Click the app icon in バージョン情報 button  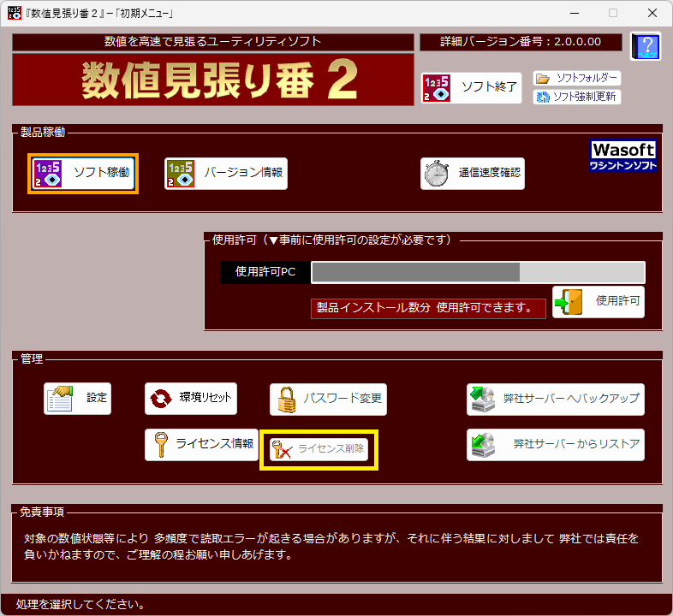point(181,174)
